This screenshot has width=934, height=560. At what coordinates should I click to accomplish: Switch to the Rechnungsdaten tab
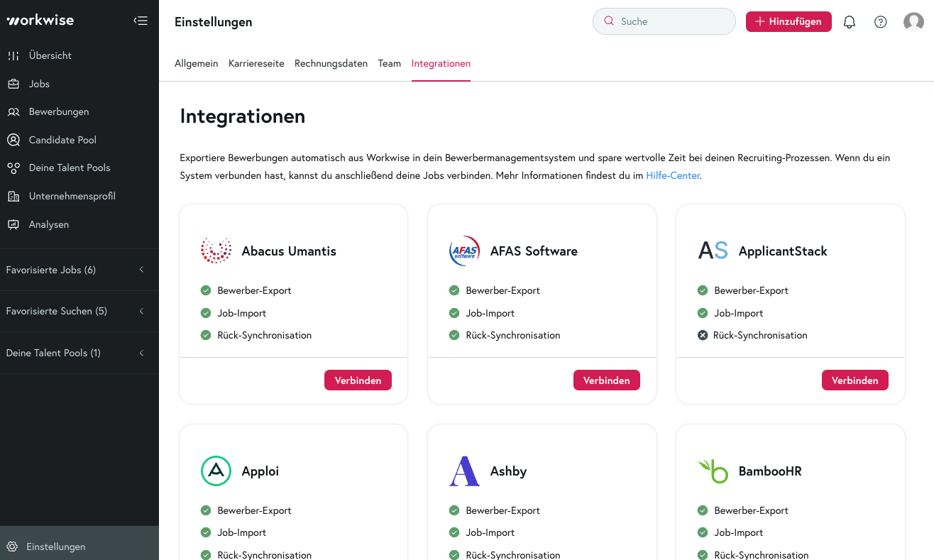[x=331, y=63]
